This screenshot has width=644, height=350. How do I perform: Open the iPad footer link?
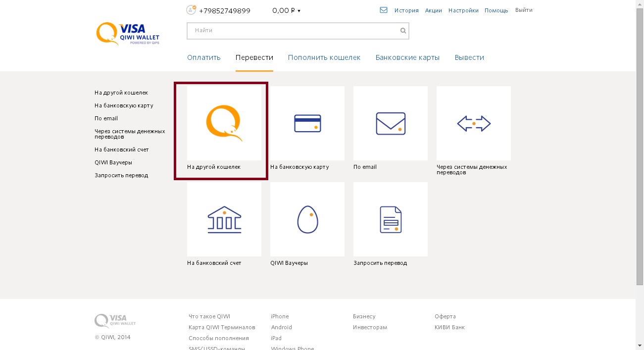276,338
